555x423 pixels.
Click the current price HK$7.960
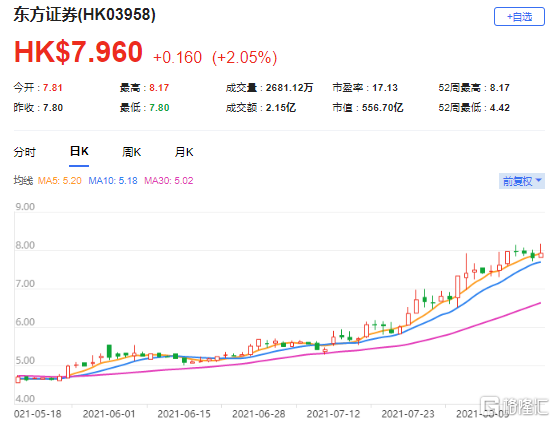click(78, 52)
